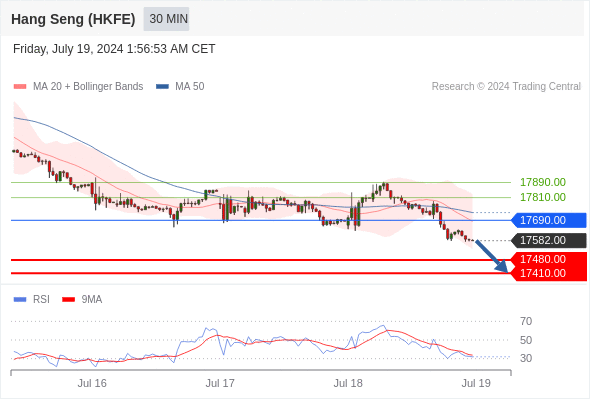The image size is (590, 400).
Task: Click the black 17582.00 current price tag
Action: (x=549, y=240)
